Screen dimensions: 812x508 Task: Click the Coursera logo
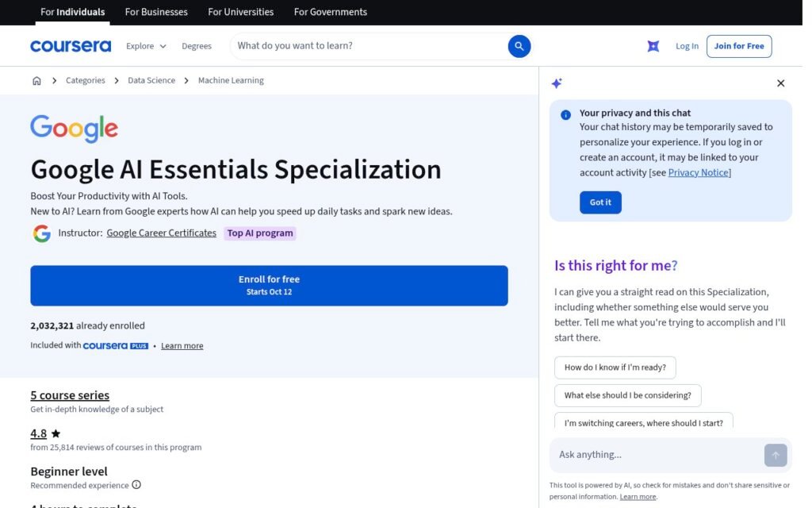[x=71, y=46]
